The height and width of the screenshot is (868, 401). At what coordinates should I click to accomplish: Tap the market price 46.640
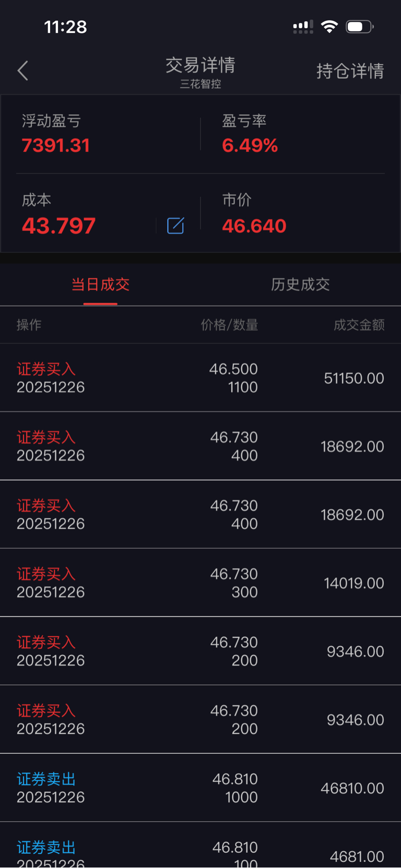[x=254, y=226]
